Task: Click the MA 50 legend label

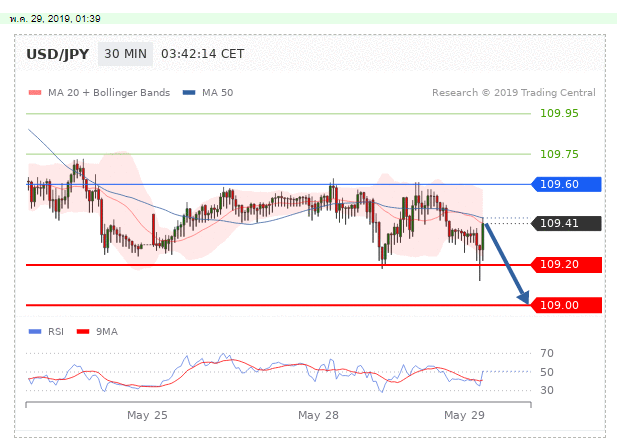Action: 218,93
